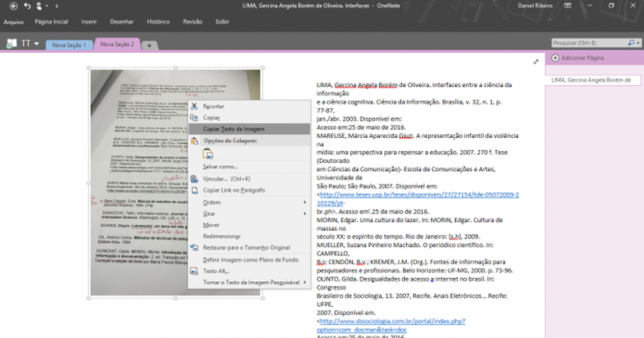Choose Copiar Texto da Imagem
This screenshot has height=338, width=644.
point(233,129)
